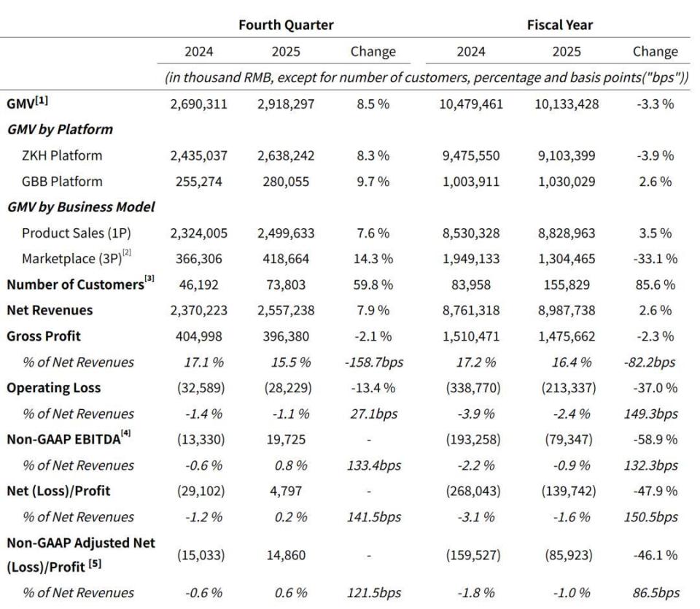
Task: Click the Operating Loss row label
Action: pos(54,388)
